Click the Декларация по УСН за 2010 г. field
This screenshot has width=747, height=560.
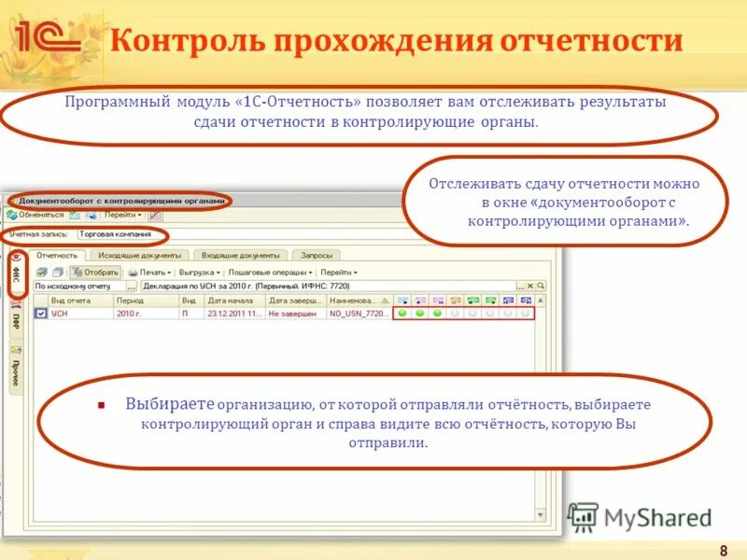click(x=329, y=287)
